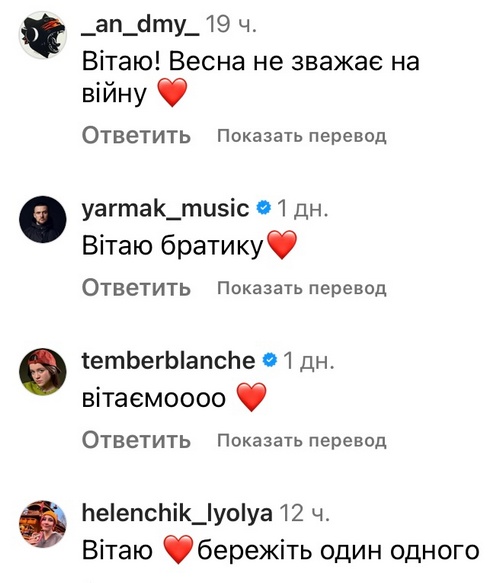This screenshot has height=583, width=500.
Task: Show translation of the _an_dmy_ comment
Action: pos(301,136)
